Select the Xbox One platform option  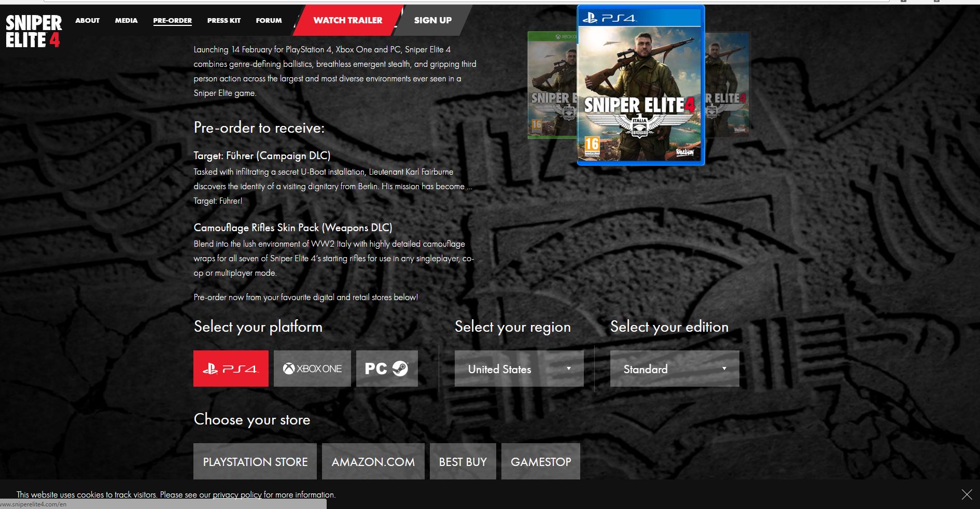click(x=312, y=369)
